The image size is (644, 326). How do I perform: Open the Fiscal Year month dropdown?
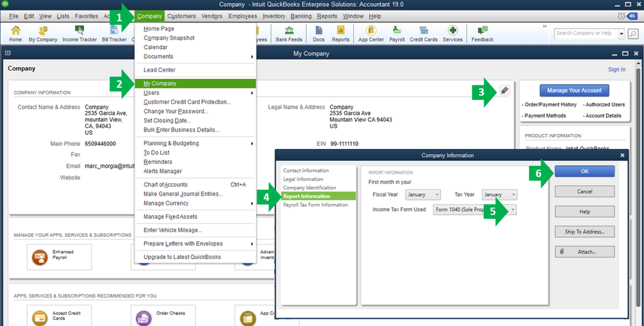click(x=423, y=194)
